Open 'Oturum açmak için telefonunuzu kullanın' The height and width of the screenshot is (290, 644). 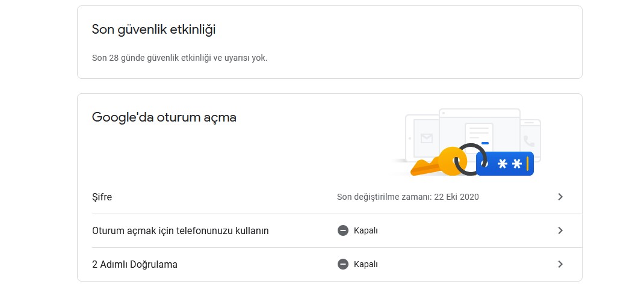pos(180,230)
